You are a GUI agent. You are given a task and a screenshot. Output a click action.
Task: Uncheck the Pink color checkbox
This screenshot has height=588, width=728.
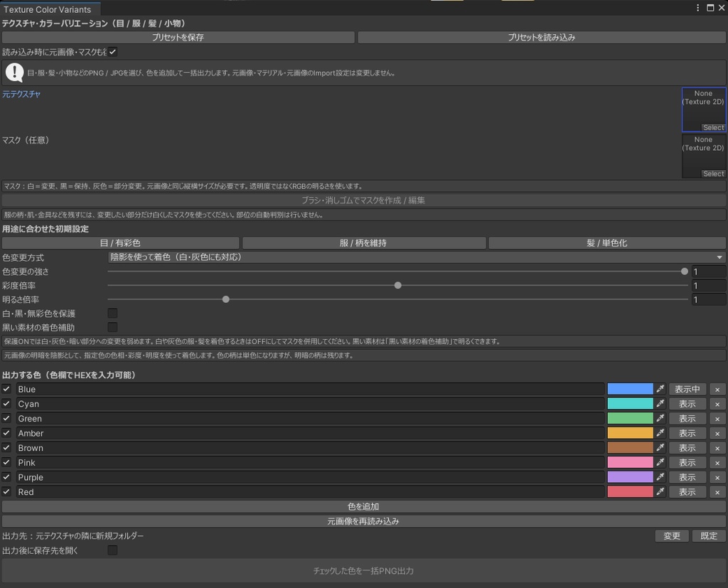click(6, 463)
